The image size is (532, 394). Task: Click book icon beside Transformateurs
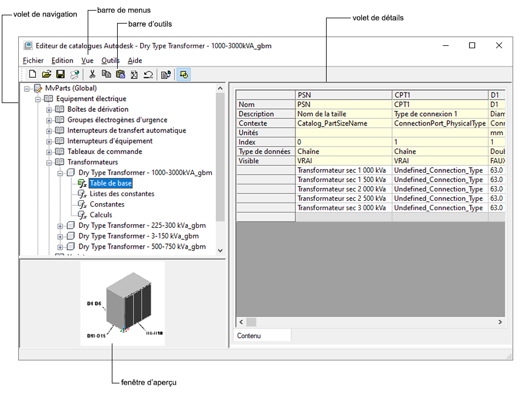pos(59,162)
